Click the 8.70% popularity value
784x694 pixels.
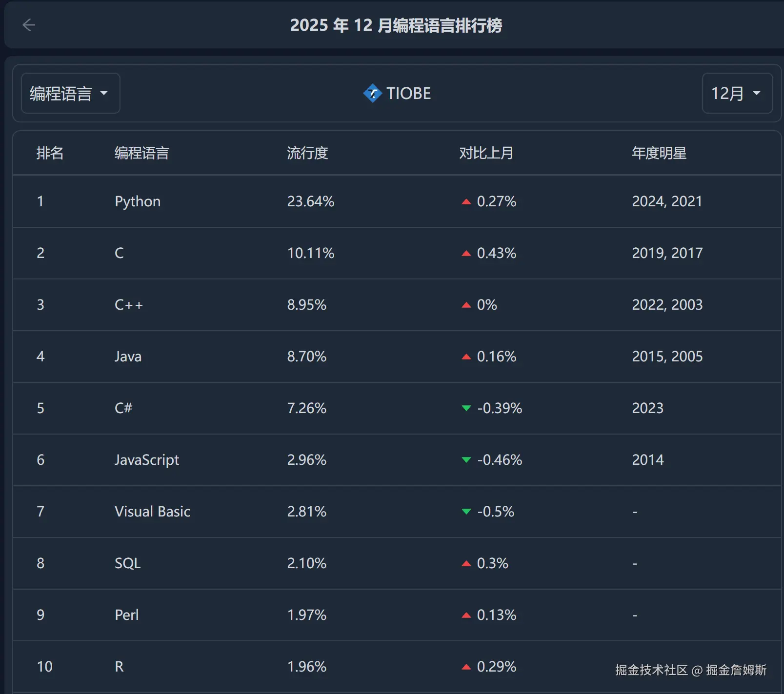pyautogui.click(x=306, y=357)
